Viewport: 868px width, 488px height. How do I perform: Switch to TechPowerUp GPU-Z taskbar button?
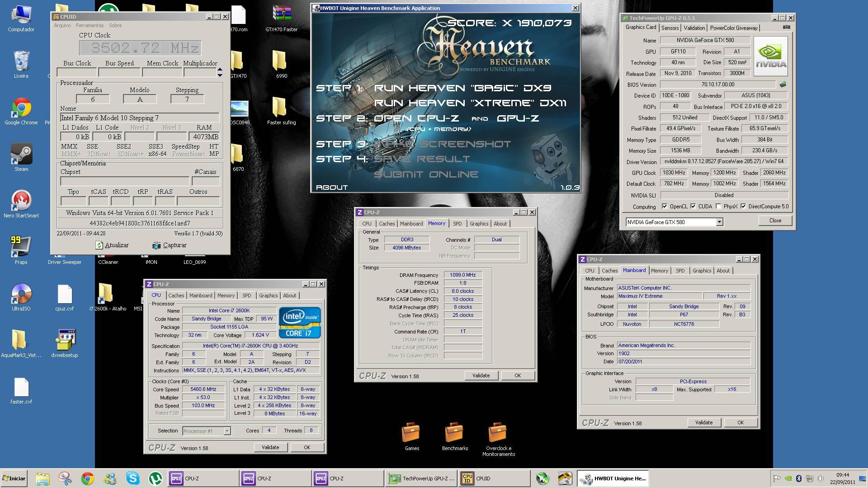click(421, 478)
